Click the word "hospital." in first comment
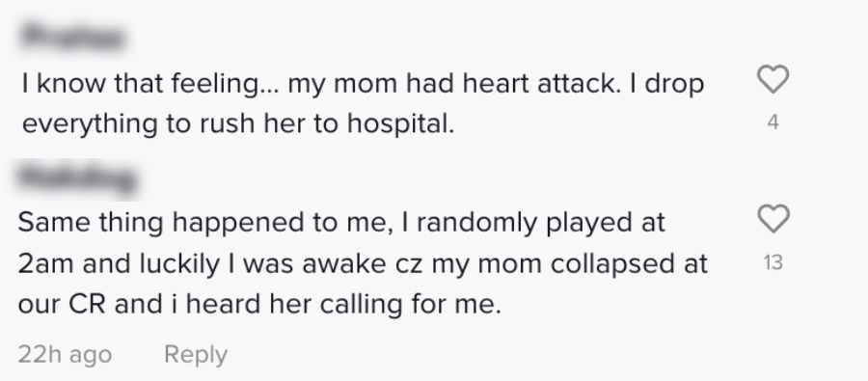868x381 pixels. tap(401, 124)
